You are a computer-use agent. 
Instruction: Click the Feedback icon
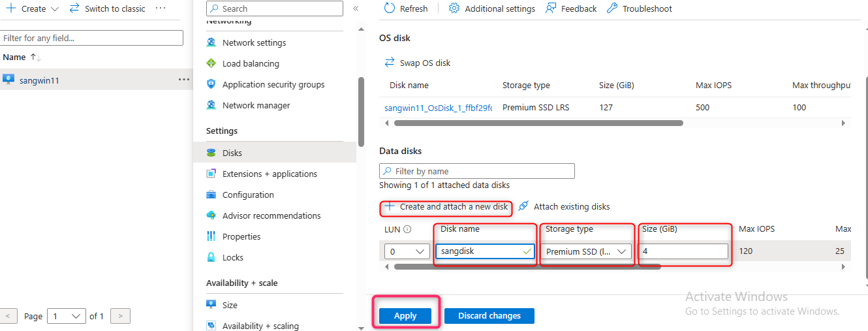click(551, 8)
